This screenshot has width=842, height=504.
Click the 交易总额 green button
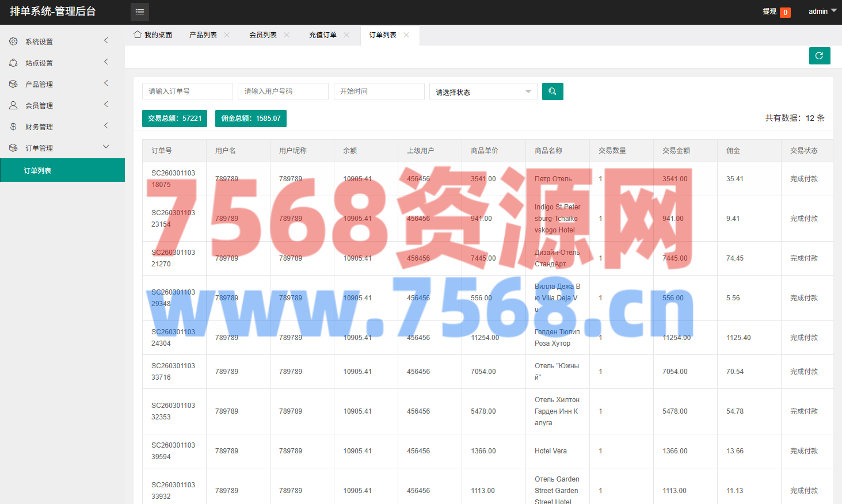tap(174, 119)
